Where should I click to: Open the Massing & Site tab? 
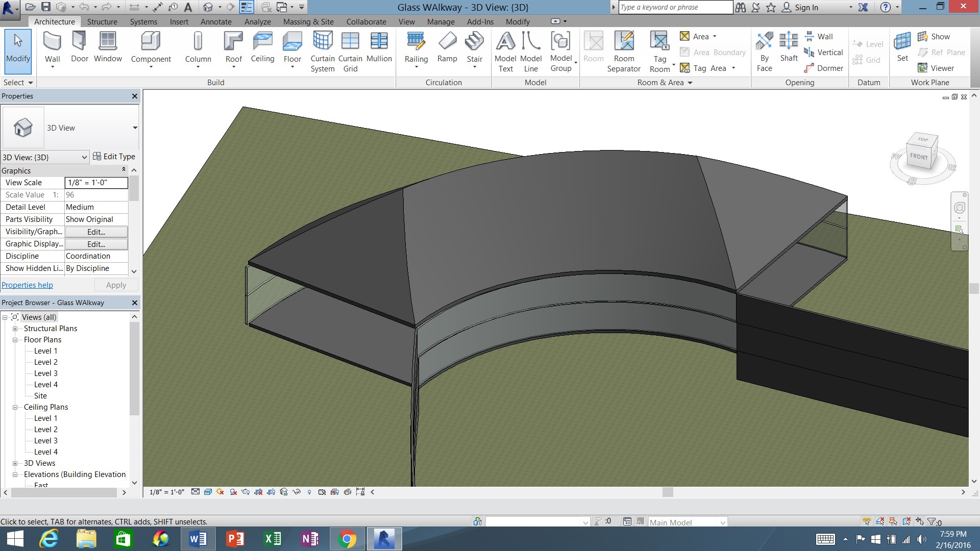[x=308, y=22]
